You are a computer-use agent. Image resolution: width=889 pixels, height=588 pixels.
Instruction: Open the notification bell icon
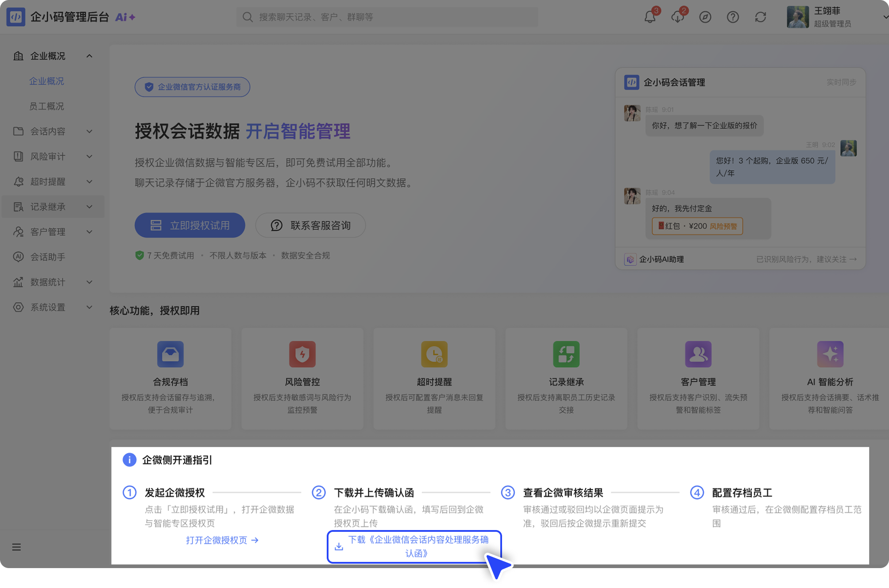pyautogui.click(x=649, y=17)
